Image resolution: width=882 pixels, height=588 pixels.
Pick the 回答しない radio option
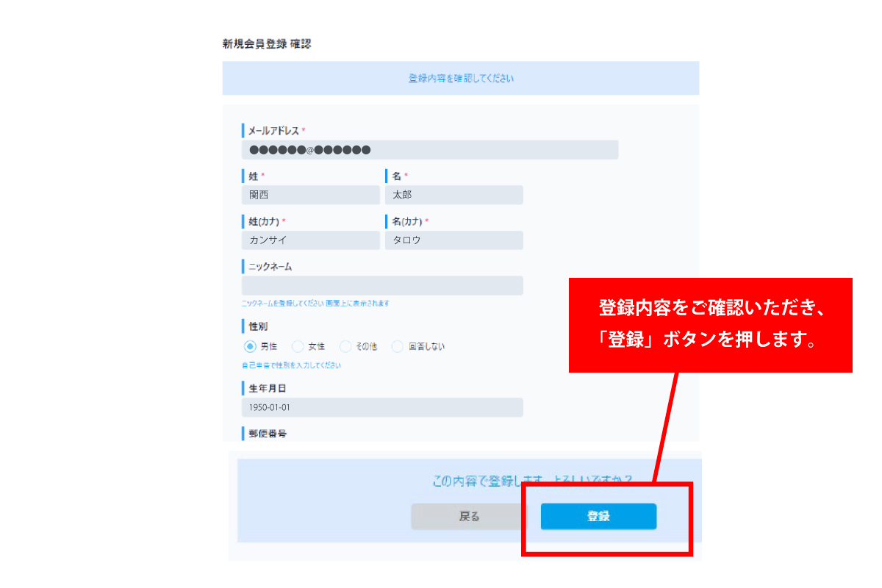(398, 346)
